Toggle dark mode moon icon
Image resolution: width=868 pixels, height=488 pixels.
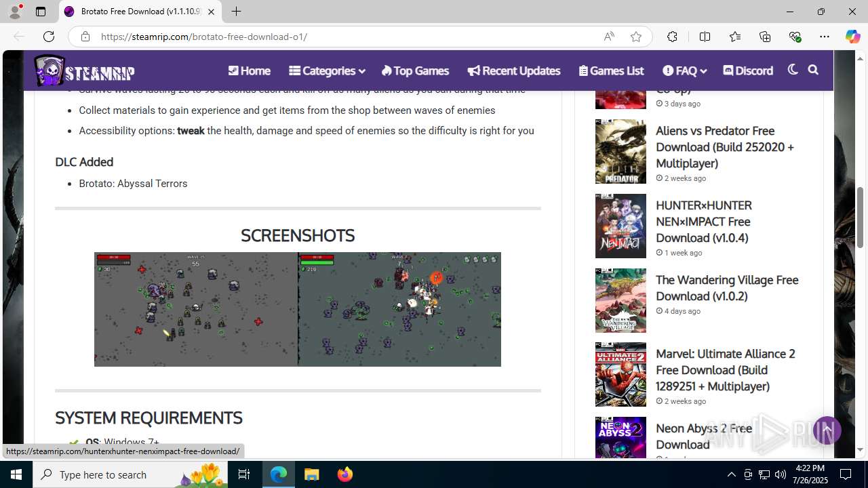point(793,70)
